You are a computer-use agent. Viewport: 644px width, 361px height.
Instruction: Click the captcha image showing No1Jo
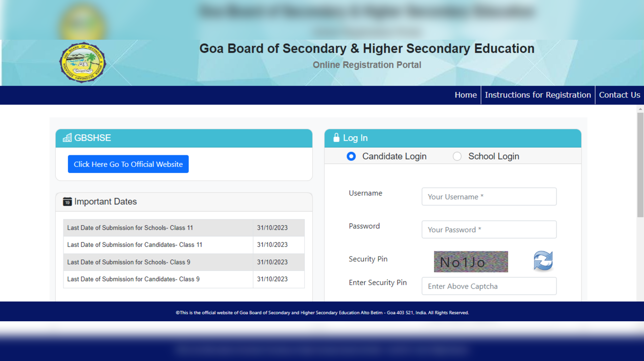tap(470, 261)
